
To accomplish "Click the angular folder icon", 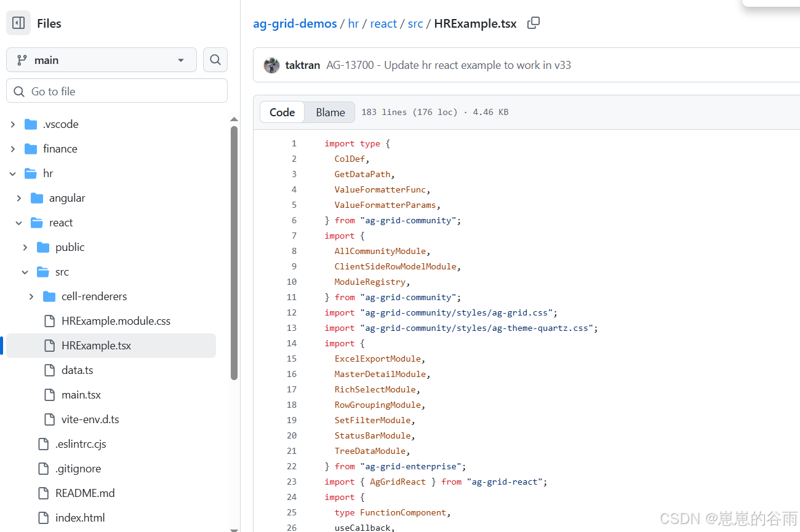I will point(37,198).
